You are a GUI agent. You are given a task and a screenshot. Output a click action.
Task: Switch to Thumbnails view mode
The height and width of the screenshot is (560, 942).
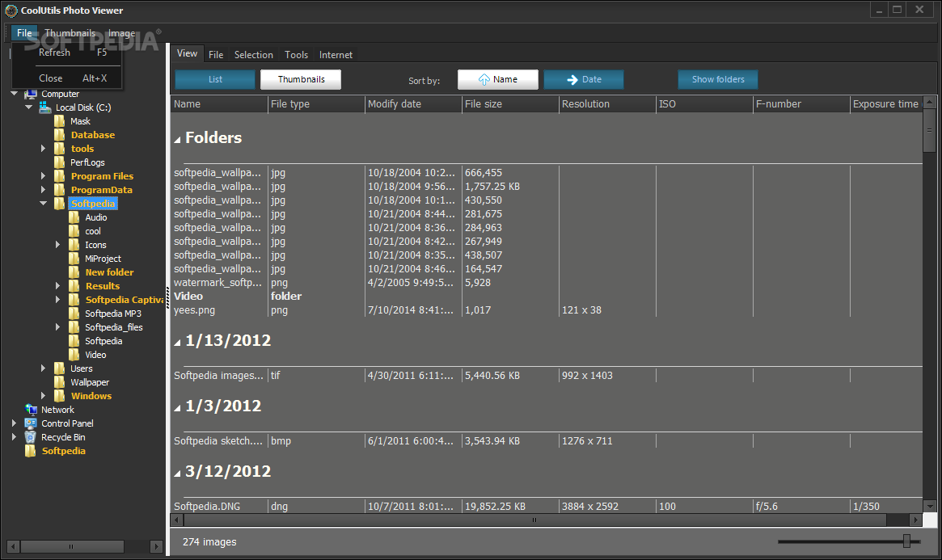(x=301, y=79)
